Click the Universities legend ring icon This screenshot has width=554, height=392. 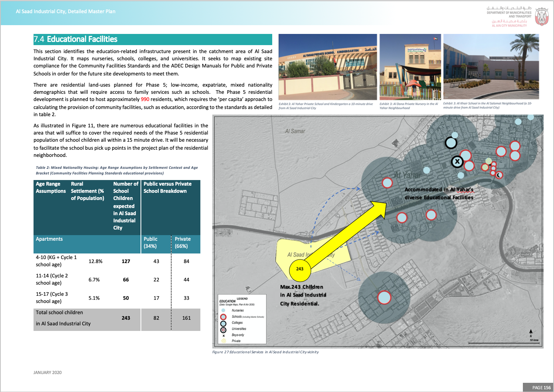point(223,330)
